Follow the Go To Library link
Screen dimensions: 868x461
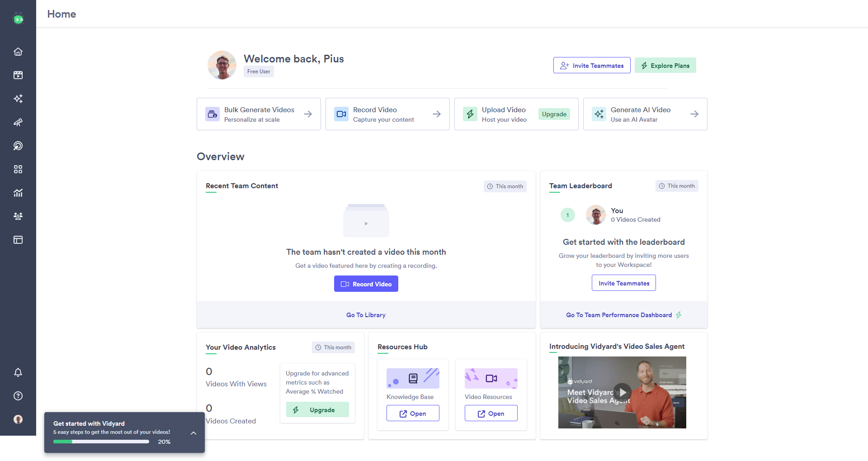pyautogui.click(x=366, y=315)
